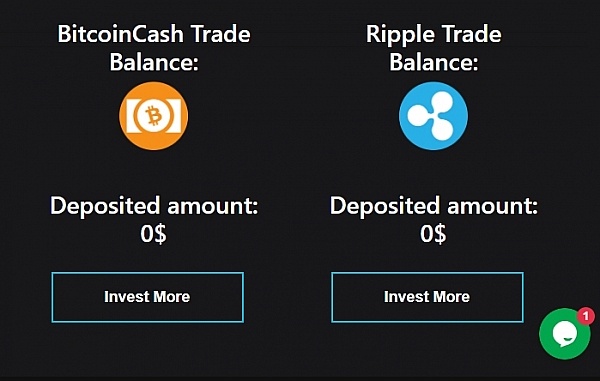Invest more in Ripple trade
600x381 pixels.
coord(427,297)
